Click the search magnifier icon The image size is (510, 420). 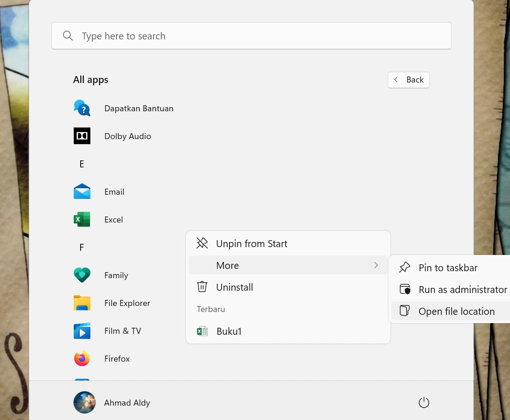68,36
